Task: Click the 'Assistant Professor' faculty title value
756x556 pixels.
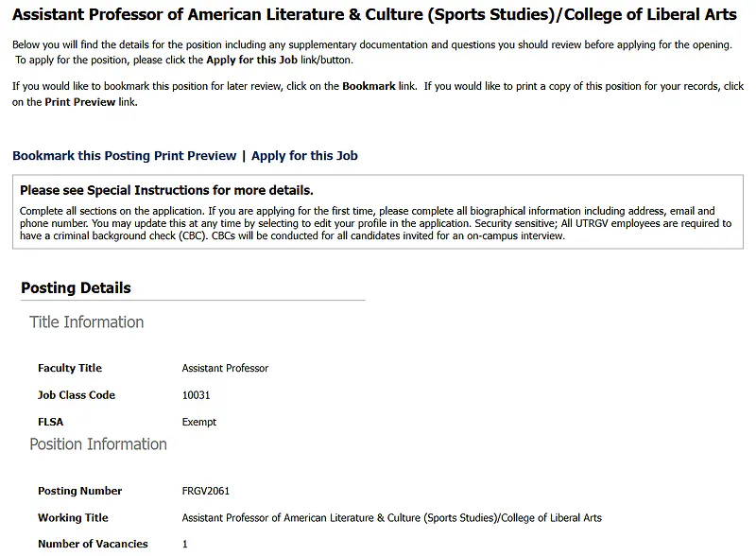Action: [x=225, y=368]
